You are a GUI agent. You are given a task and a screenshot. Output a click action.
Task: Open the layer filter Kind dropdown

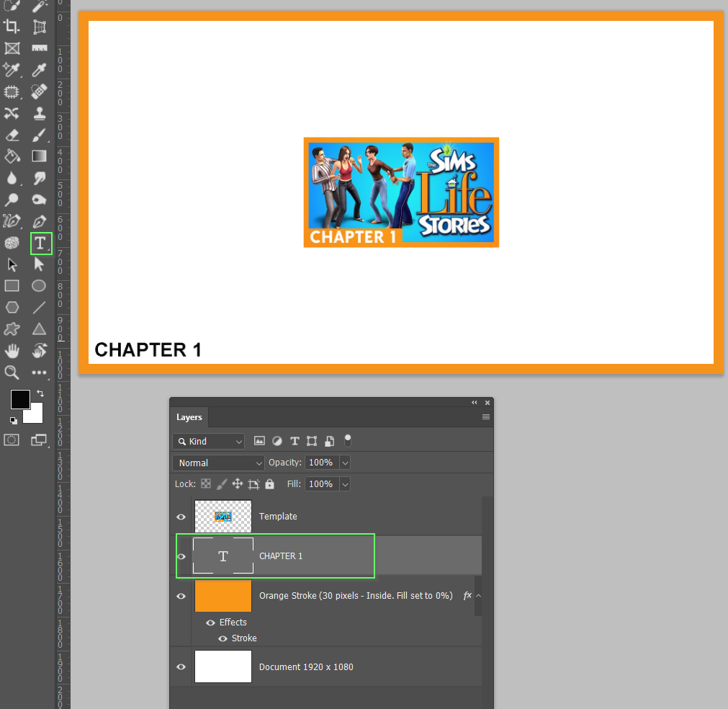pyautogui.click(x=208, y=441)
